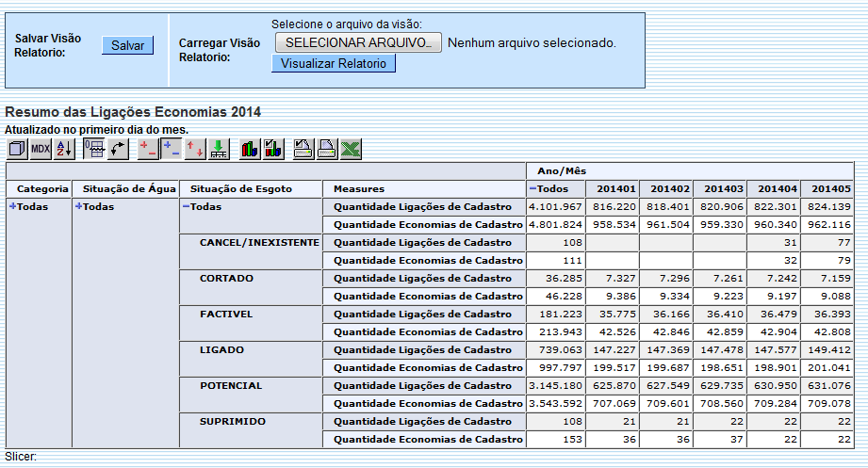868x468 pixels.
Task: Open the A-Z sort options
Action: coord(64,149)
